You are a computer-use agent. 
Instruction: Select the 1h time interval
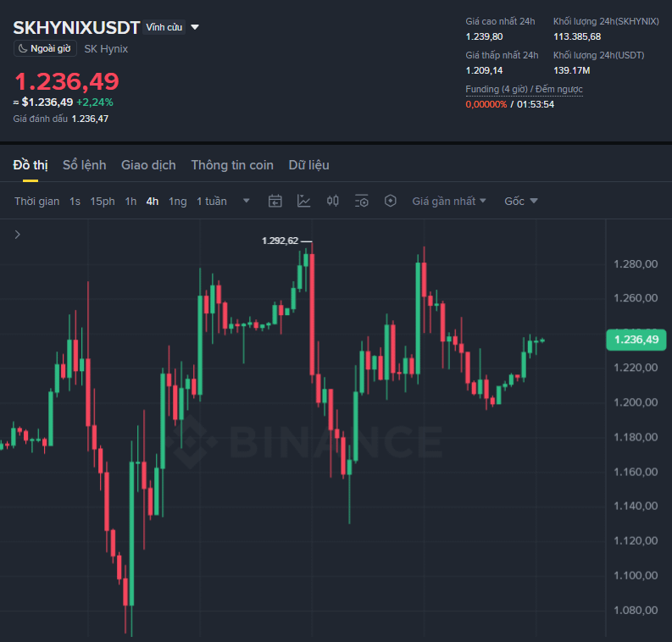pos(131,202)
